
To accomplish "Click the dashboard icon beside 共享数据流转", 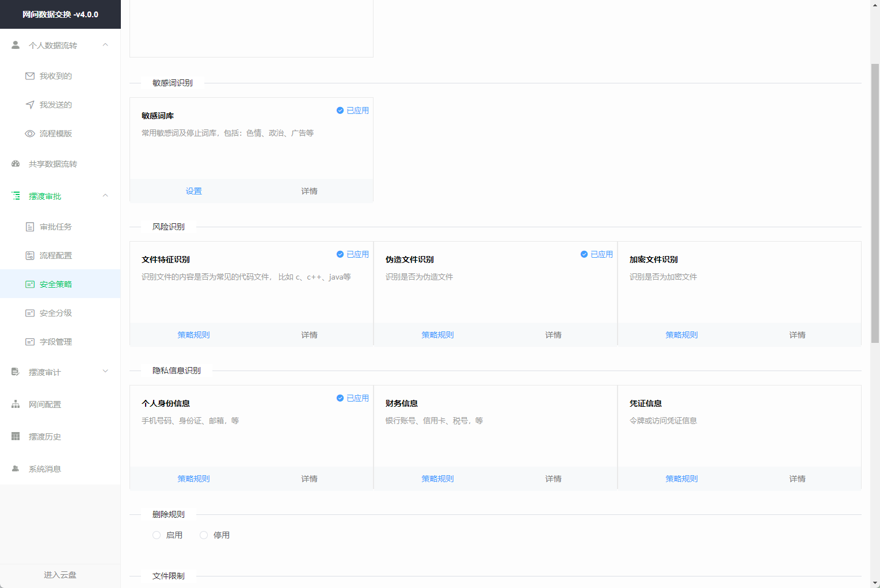I will pyautogui.click(x=16, y=164).
